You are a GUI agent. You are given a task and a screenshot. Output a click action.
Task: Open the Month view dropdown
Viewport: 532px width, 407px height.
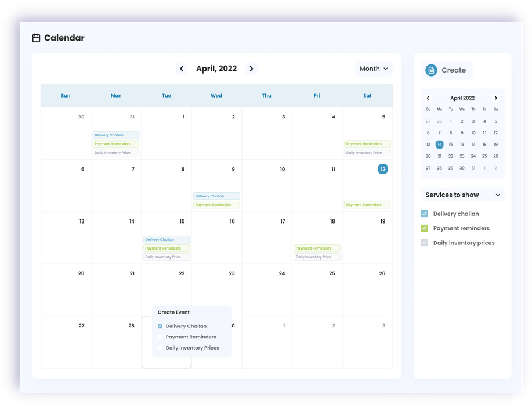[x=374, y=69]
